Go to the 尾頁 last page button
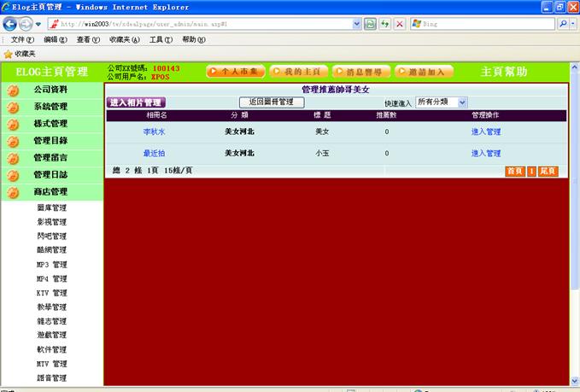 pos(548,171)
